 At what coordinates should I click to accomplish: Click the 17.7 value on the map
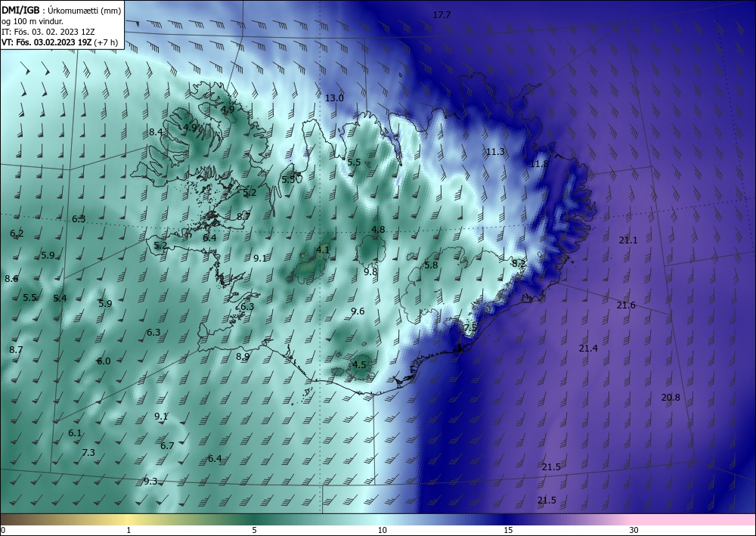pyautogui.click(x=442, y=15)
